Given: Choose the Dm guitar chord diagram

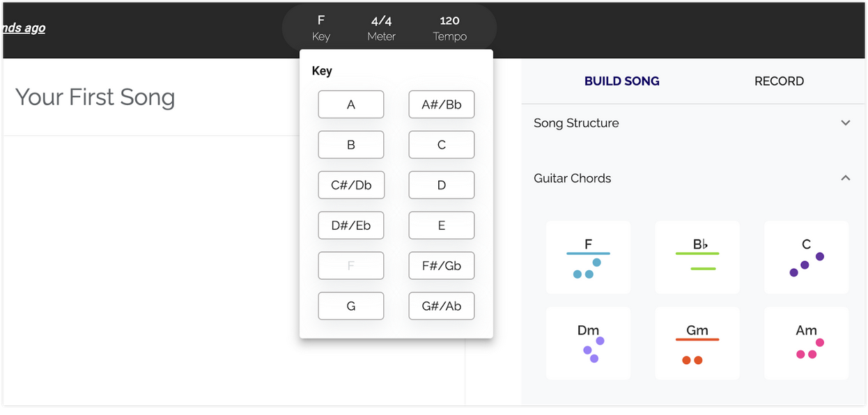Looking at the screenshot, I should tap(588, 343).
